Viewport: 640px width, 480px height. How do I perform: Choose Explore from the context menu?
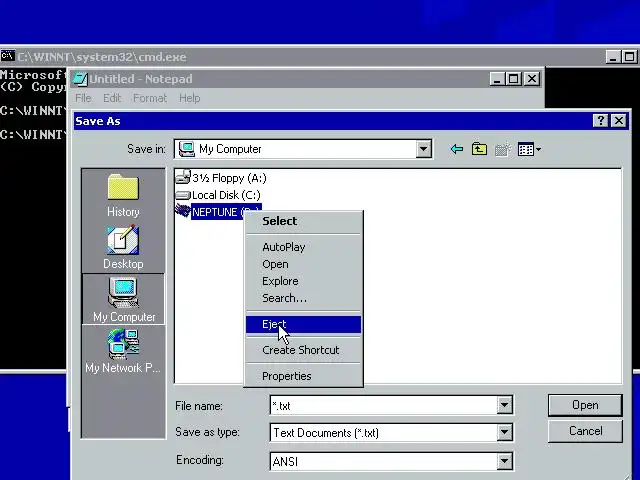coord(303,281)
